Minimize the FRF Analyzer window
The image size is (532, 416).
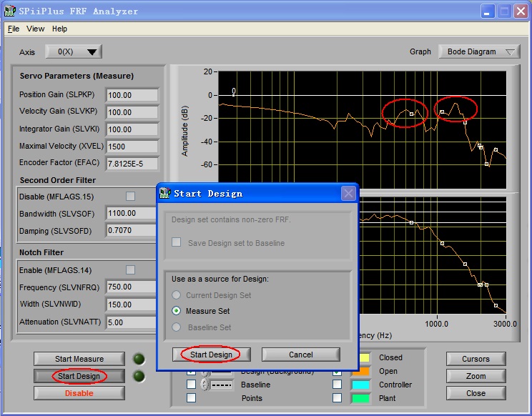[x=487, y=11]
